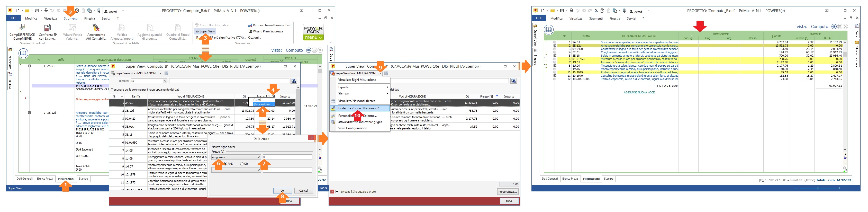
Task: Click Ok in Selezione dialog
Action: tap(282, 191)
